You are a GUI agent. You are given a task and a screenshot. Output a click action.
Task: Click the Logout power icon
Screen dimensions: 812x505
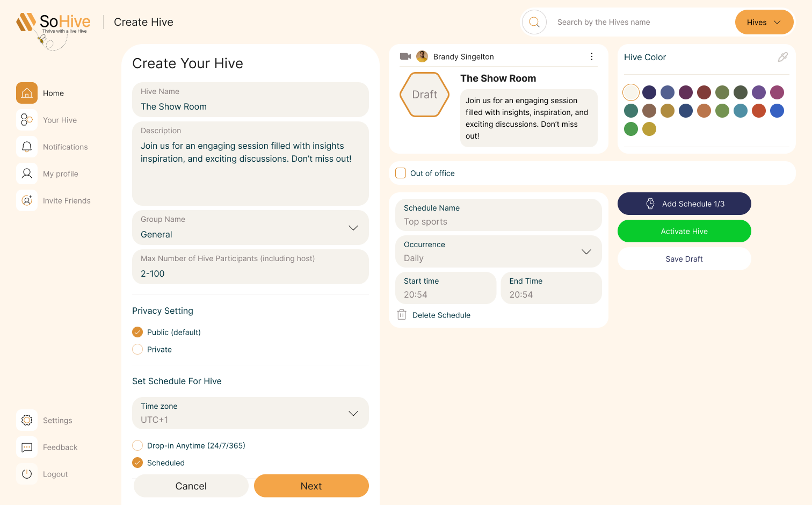pos(27,474)
